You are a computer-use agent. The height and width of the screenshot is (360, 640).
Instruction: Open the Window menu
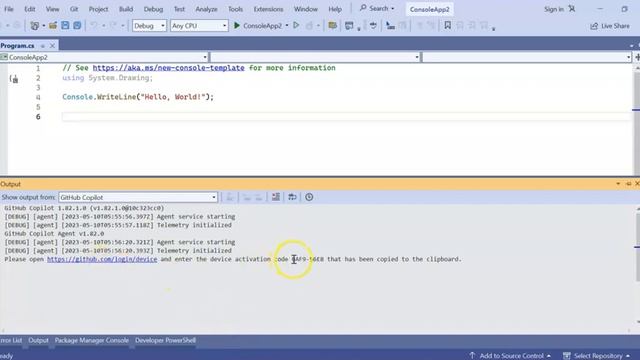(306, 9)
